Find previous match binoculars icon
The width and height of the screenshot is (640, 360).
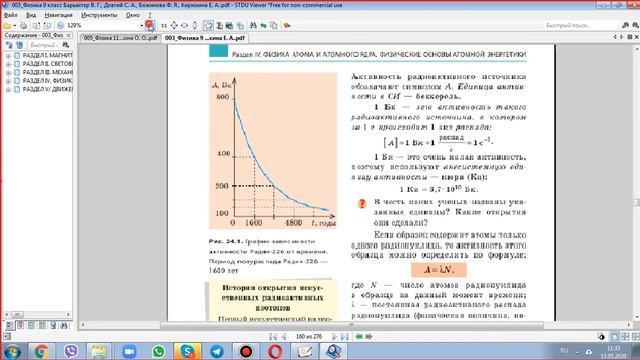pos(625,25)
